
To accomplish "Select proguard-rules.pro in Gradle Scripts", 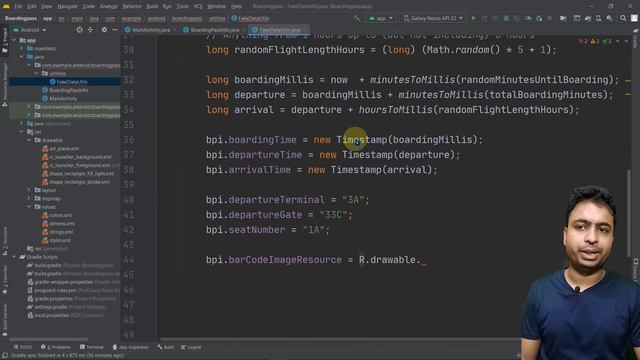I will [56, 290].
